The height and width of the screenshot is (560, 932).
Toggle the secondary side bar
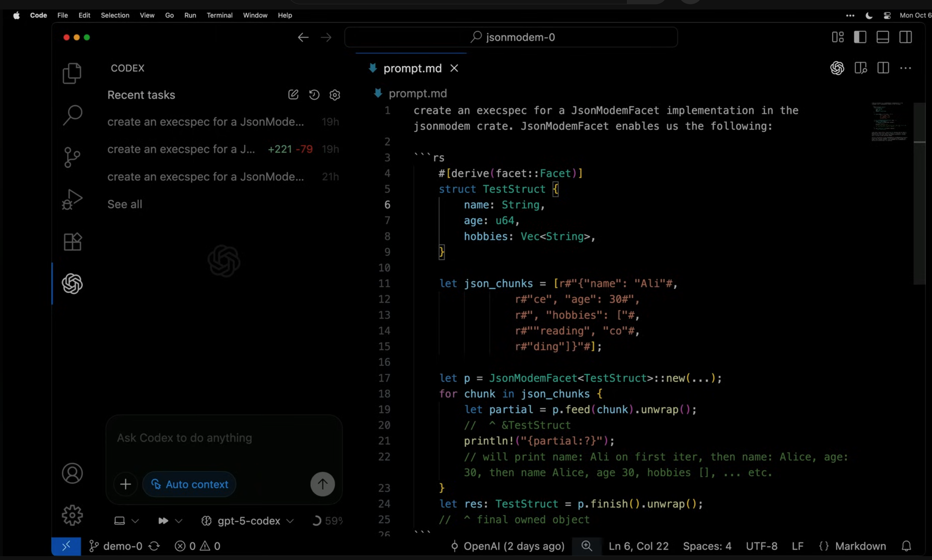tap(906, 37)
